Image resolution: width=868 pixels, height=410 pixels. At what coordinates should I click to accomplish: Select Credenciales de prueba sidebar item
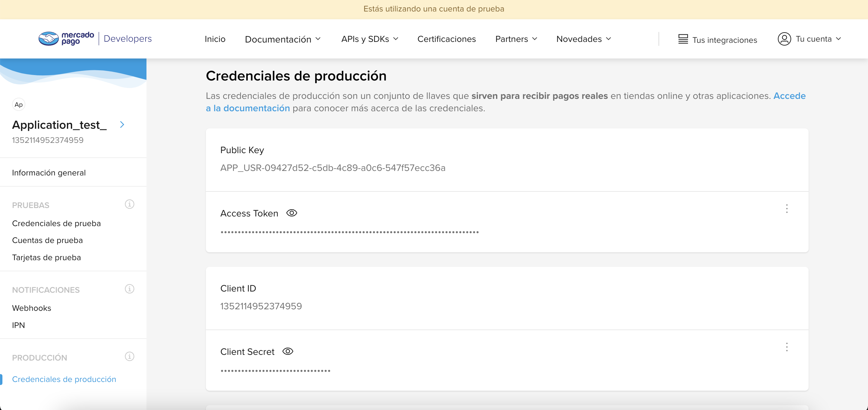(x=56, y=223)
